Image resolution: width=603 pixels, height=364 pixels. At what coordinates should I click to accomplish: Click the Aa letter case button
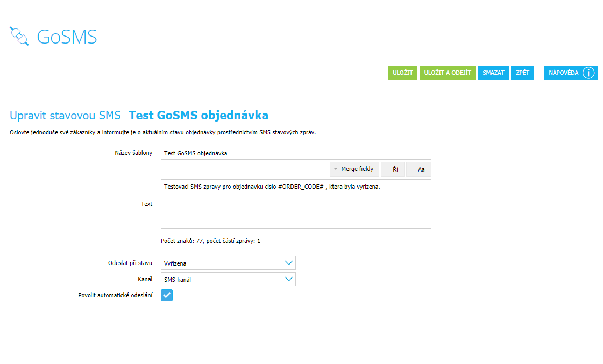point(418,169)
